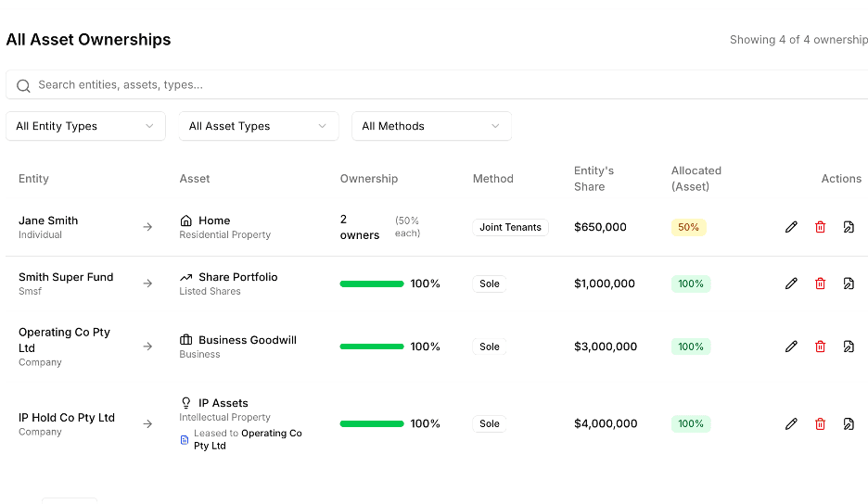
Task: Click the IP Assets lightbulb icon
Action: tap(186, 403)
